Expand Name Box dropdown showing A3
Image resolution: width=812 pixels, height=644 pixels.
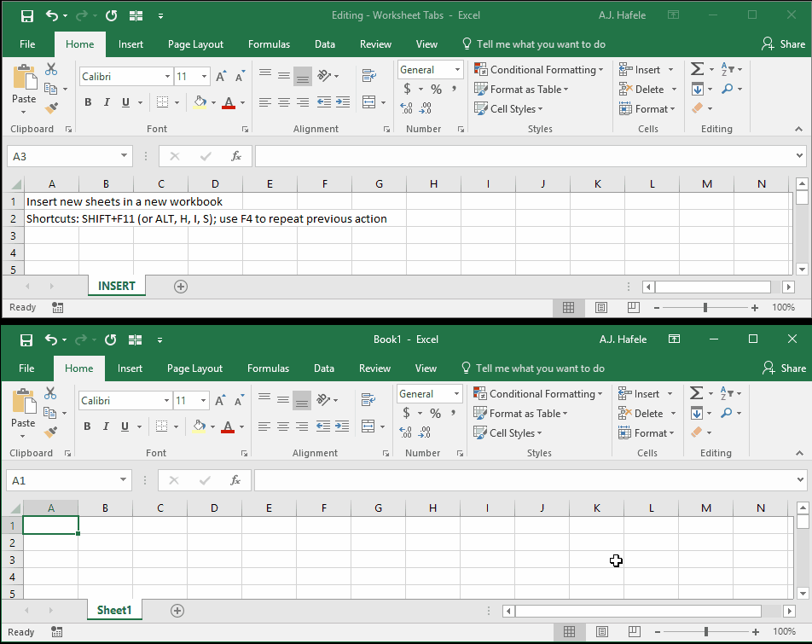pyautogui.click(x=124, y=156)
